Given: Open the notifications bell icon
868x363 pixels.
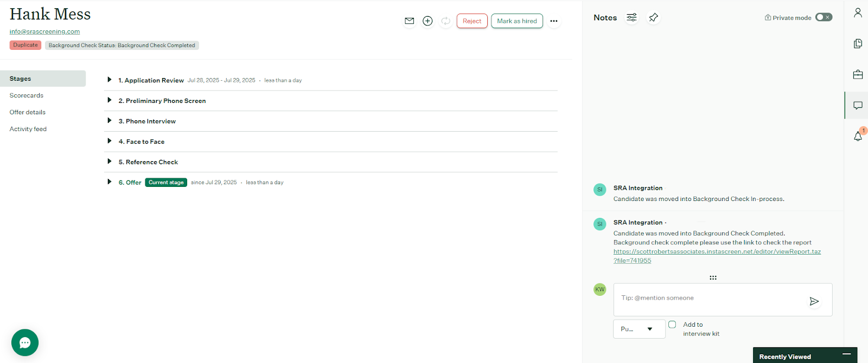Looking at the screenshot, I should (858, 137).
